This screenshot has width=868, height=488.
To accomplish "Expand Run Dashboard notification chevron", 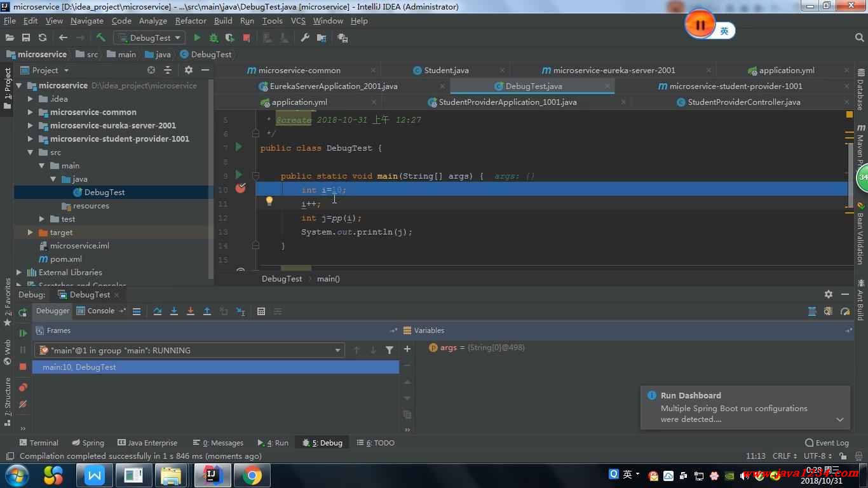I will [839, 419].
